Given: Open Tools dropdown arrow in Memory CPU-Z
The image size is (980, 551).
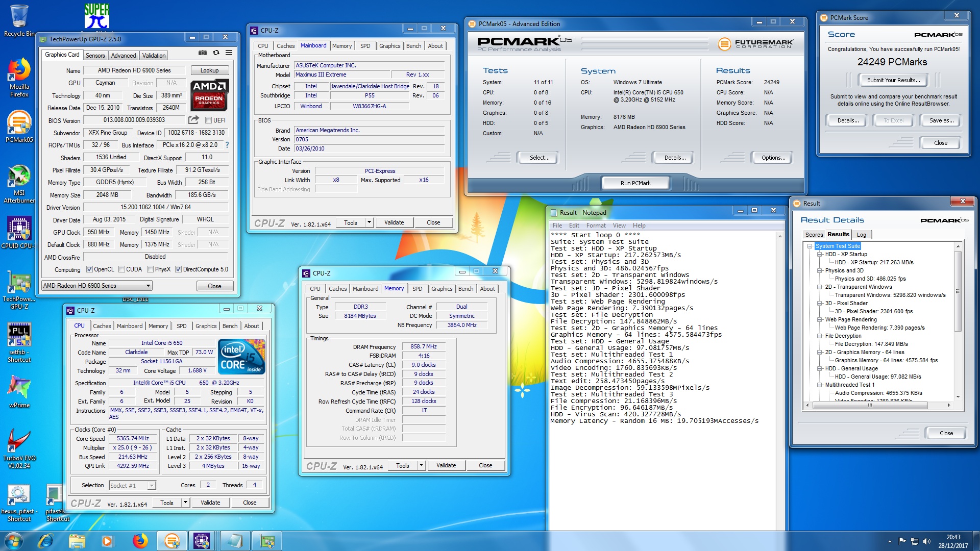Looking at the screenshot, I should pyautogui.click(x=421, y=465).
